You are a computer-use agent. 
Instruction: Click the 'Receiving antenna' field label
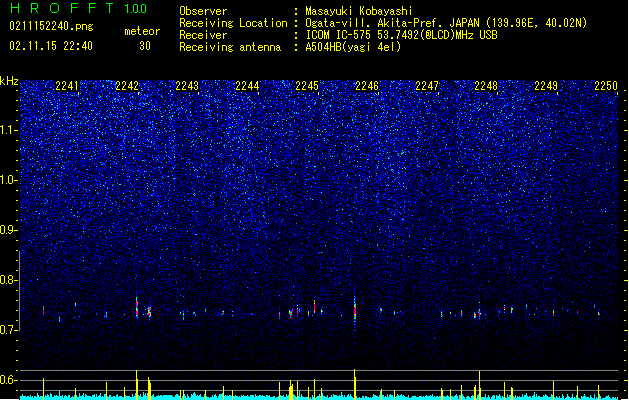click(230, 47)
